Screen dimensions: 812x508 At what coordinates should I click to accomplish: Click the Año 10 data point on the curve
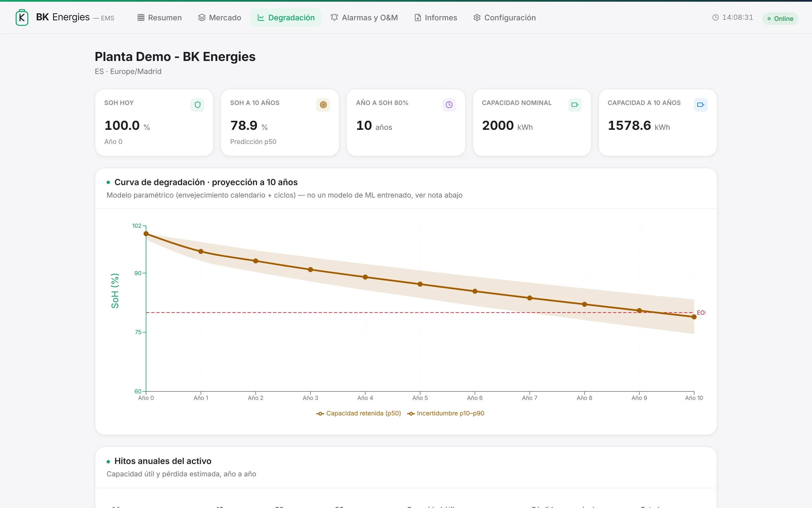click(694, 317)
